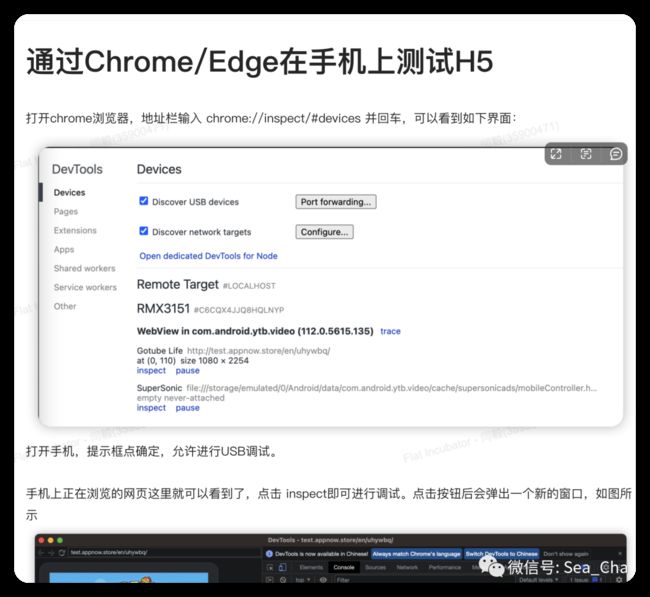Viewport: 650px width, 597px height.
Task: Click inspect under SuperSonic
Action: coord(151,408)
